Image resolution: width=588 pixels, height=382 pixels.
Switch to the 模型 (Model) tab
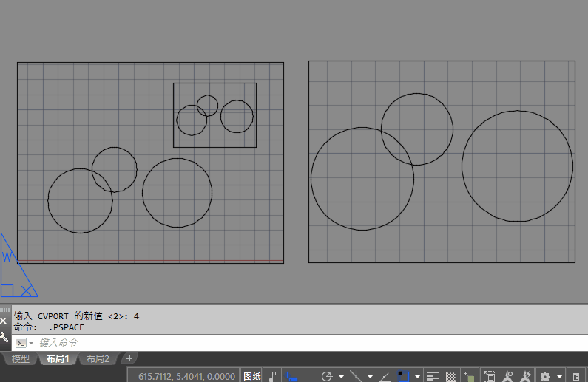[x=21, y=359]
